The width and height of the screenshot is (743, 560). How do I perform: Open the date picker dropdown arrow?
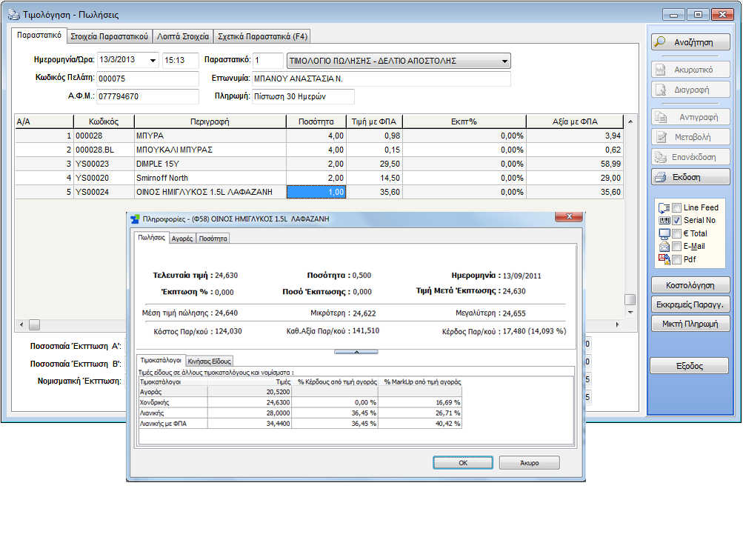coord(153,60)
